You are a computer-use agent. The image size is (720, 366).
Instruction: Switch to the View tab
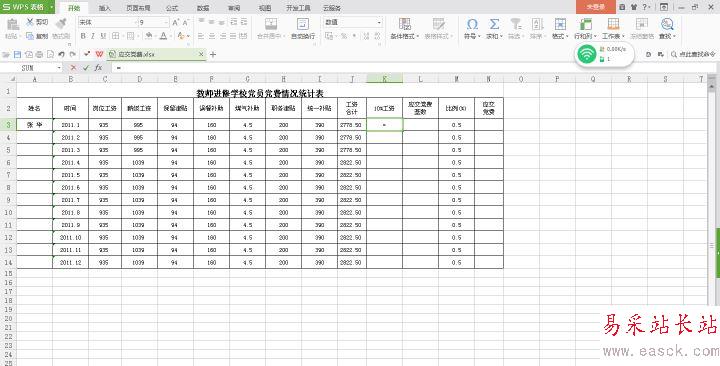coord(265,8)
